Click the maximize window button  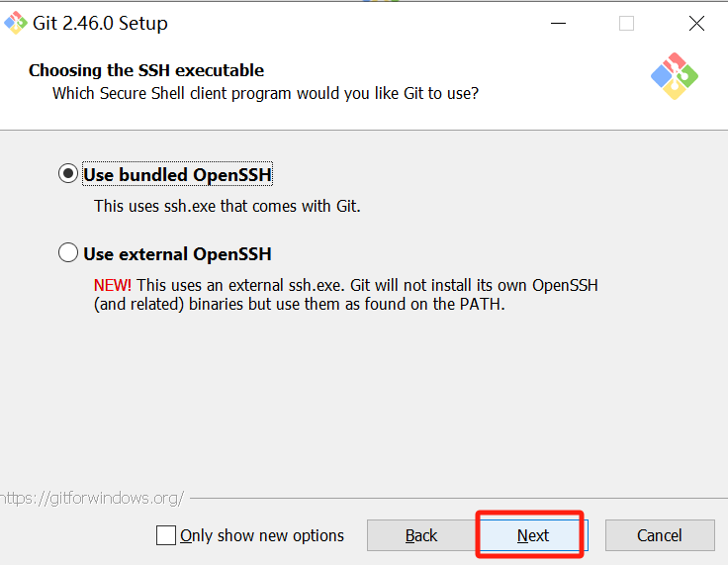point(626,23)
